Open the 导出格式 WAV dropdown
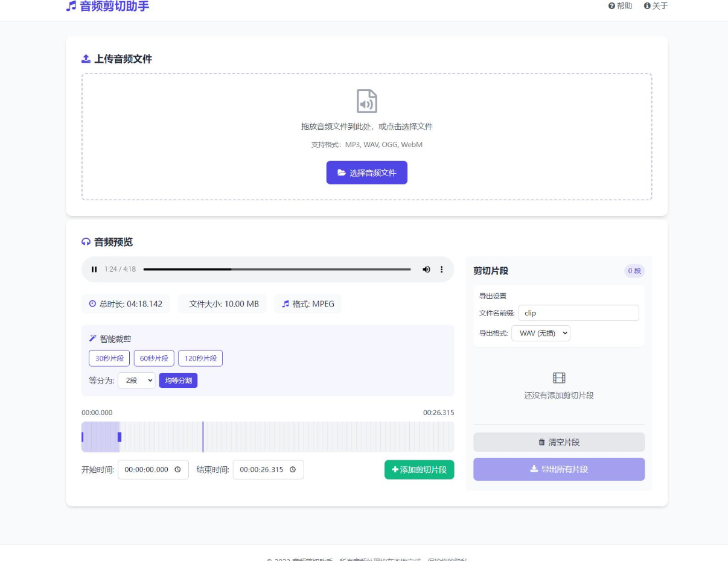This screenshot has width=728, height=561. pyautogui.click(x=541, y=333)
